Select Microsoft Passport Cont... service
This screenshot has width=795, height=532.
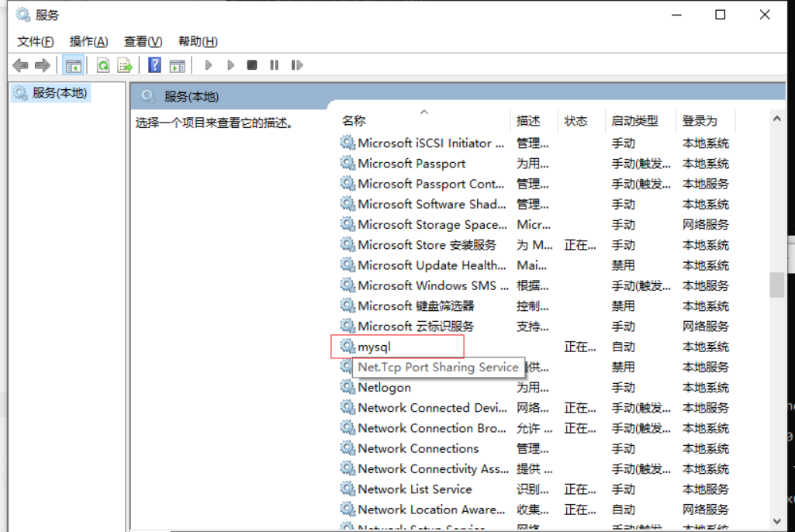[431, 184]
